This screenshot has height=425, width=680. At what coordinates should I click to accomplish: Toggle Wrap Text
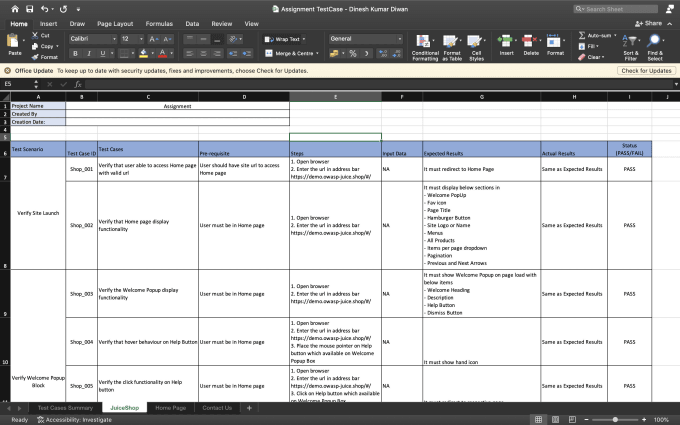[x=282, y=39]
